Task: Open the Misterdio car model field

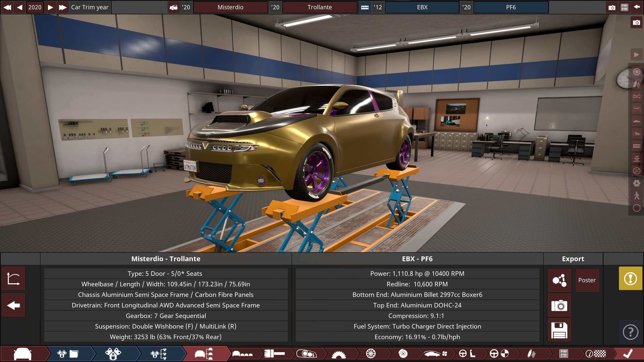Action: (x=230, y=7)
